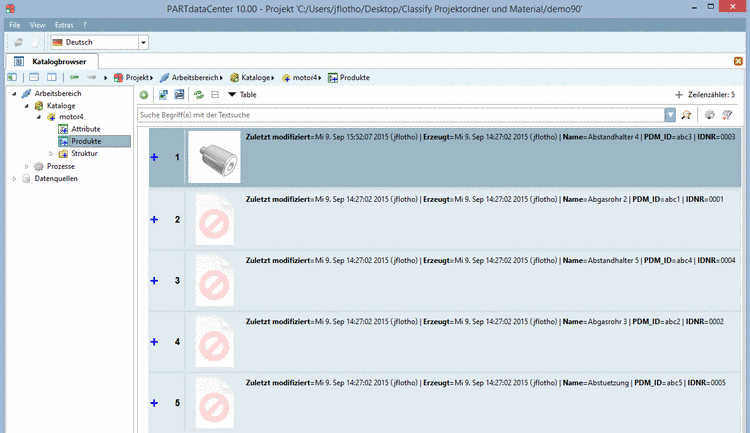Expand the Datenquellen tree node
Viewport: 750px width, 433px height.
click(14, 178)
